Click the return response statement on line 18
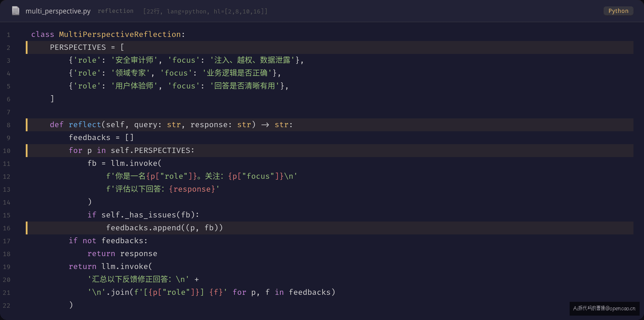The height and width of the screenshot is (320, 644). pyautogui.click(x=122, y=253)
